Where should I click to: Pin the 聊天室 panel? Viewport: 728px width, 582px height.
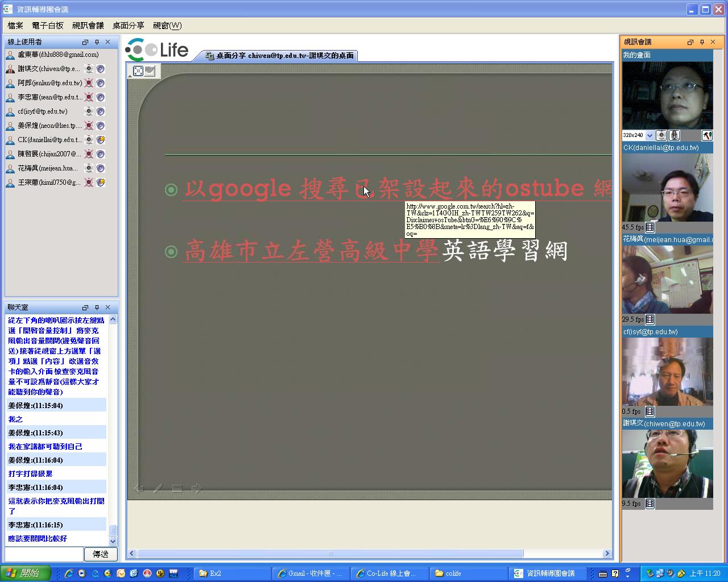click(97, 307)
